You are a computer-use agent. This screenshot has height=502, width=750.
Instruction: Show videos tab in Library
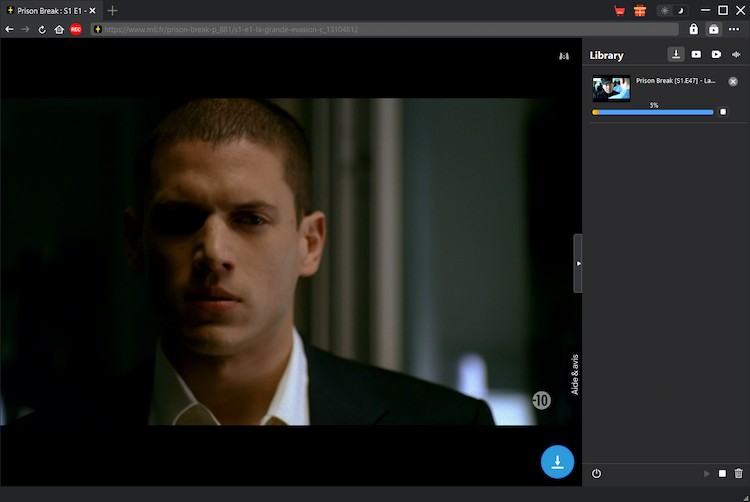[696, 55]
